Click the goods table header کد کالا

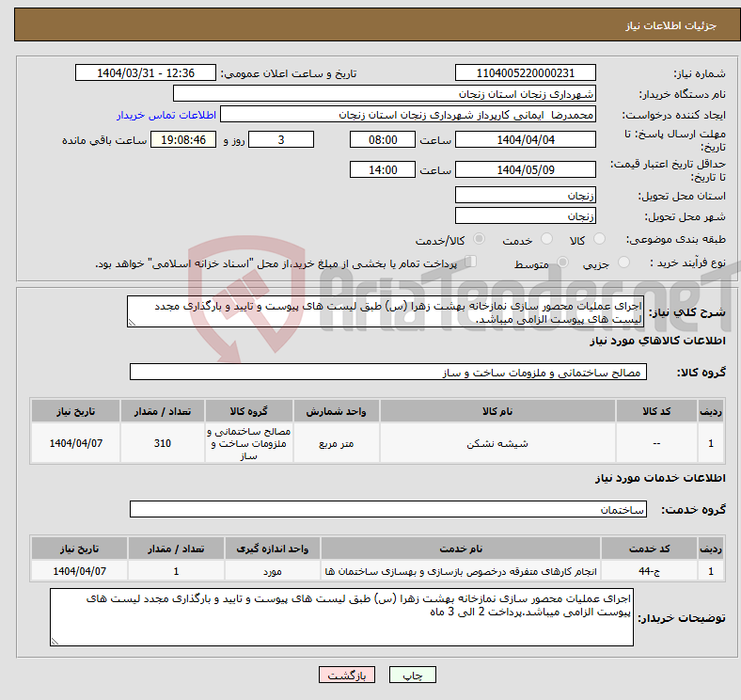click(x=656, y=411)
